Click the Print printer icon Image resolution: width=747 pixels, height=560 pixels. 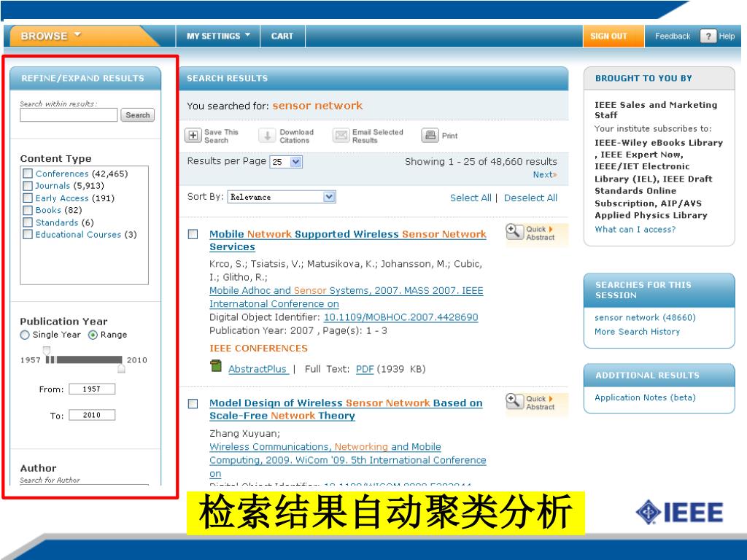430,135
